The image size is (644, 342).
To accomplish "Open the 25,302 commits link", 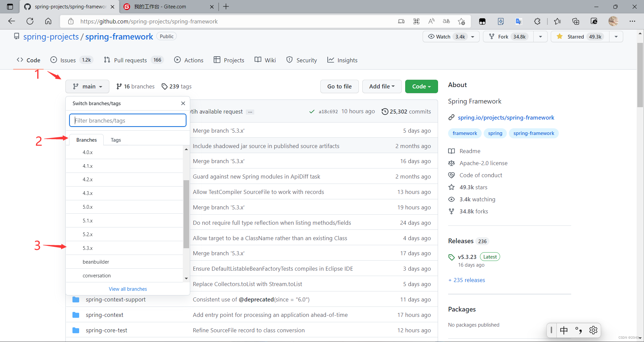I will point(406,112).
